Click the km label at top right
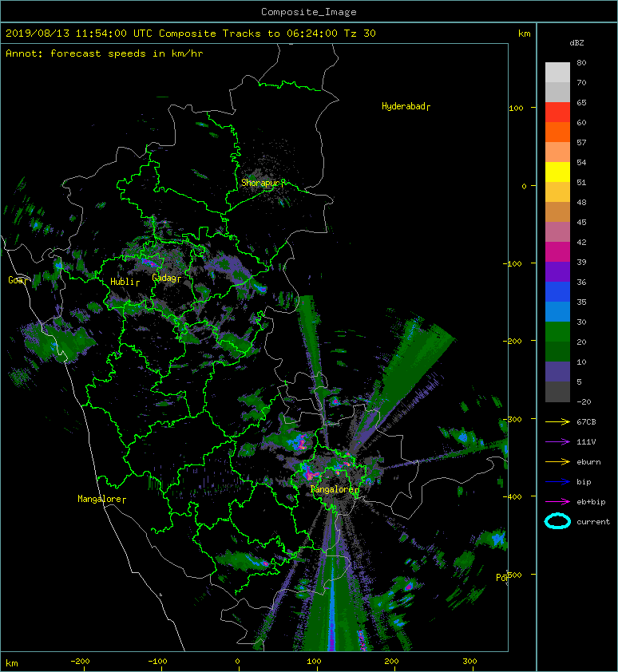 pos(524,34)
